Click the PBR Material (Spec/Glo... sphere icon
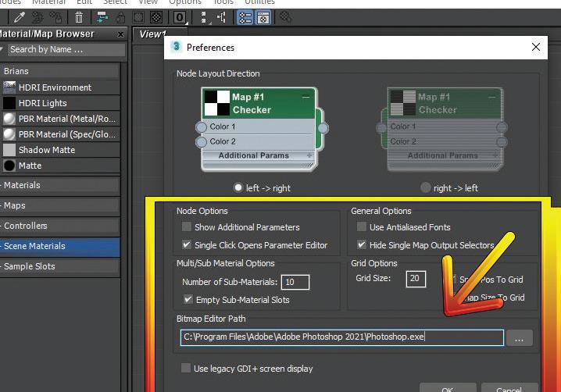561x392 pixels. pos(9,134)
